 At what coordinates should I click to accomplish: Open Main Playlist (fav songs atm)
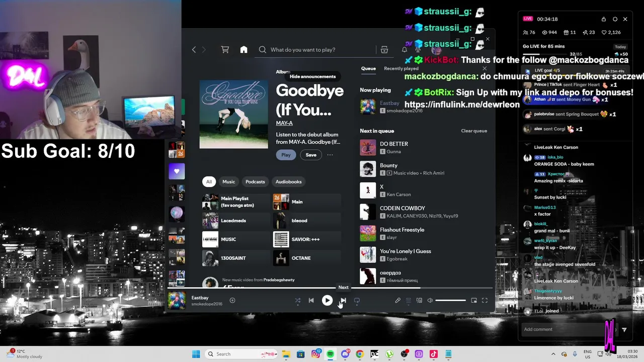(x=236, y=202)
